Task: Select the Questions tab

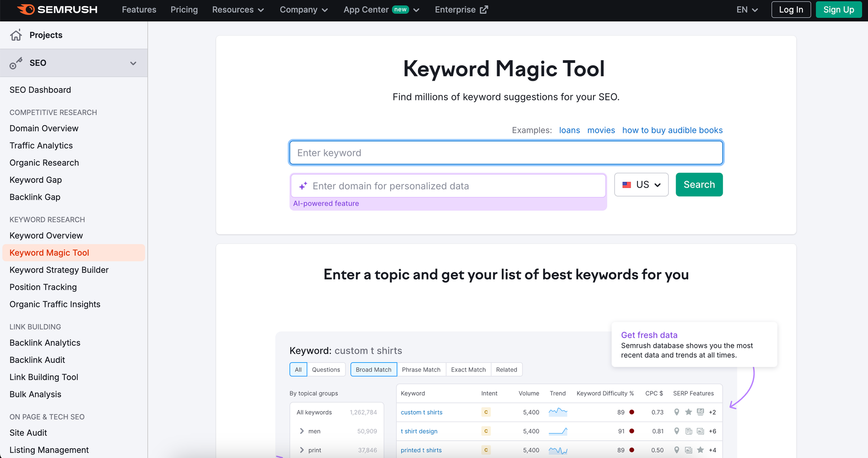Action: point(326,369)
